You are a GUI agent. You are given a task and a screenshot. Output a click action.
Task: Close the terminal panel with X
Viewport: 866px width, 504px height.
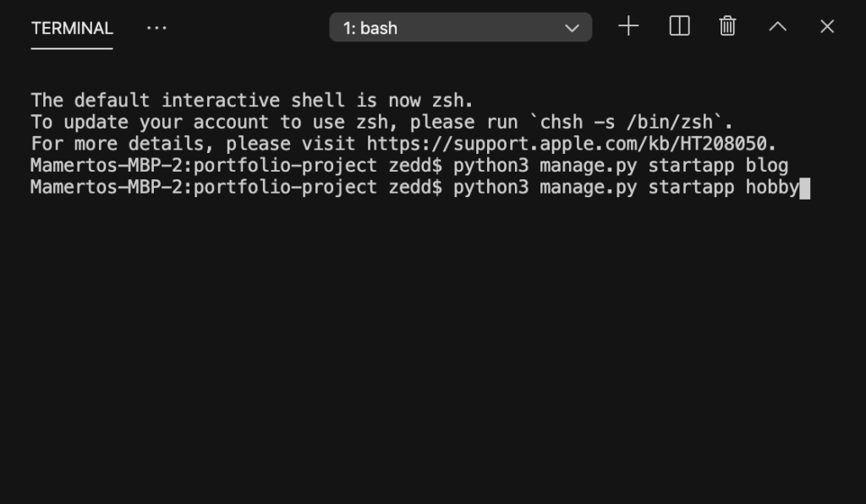pyautogui.click(x=827, y=26)
